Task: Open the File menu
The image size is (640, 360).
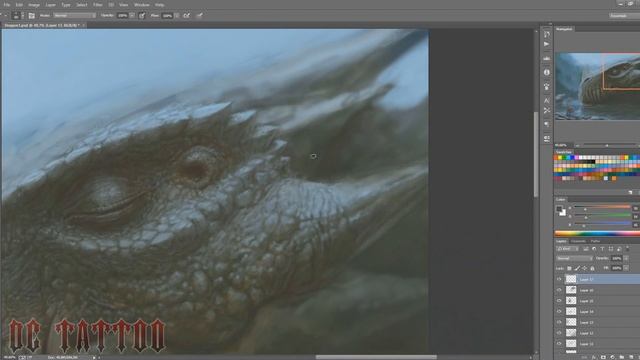Action: pyautogui.click(x=7, y=5)
